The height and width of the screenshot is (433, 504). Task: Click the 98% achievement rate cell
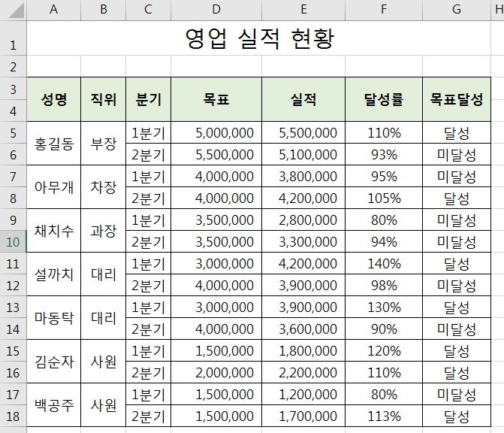384,286
